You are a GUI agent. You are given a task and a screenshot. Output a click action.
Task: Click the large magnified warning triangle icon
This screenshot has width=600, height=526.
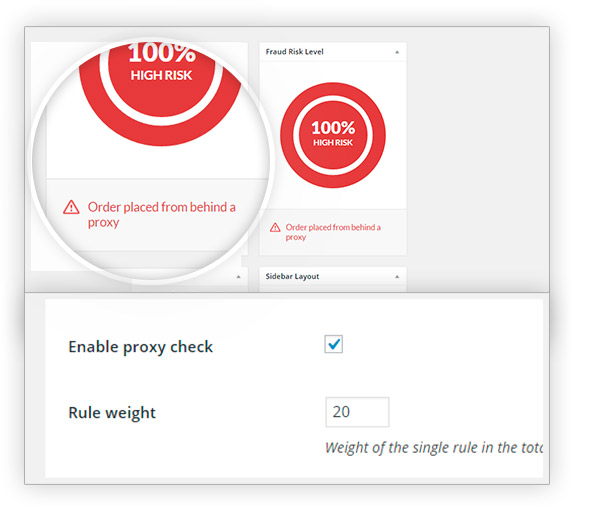point(71,207)
